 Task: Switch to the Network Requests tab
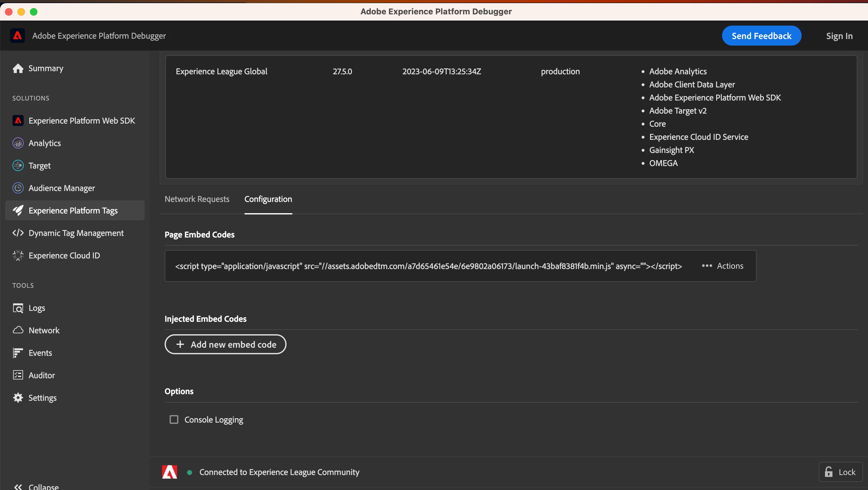coord(197,199)
